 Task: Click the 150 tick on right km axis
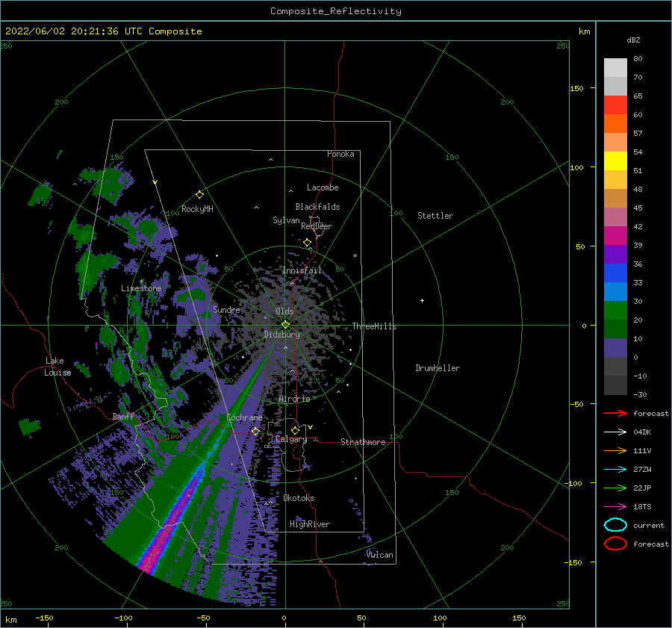pos(576,88)
